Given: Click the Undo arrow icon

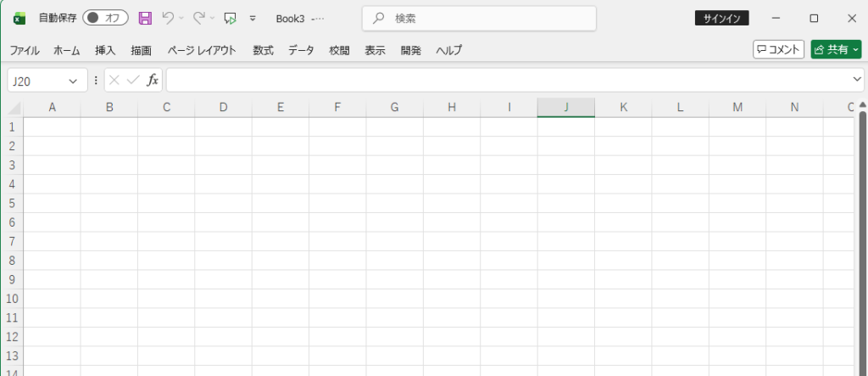Looking at the screenshot, I should pos(168,18).
